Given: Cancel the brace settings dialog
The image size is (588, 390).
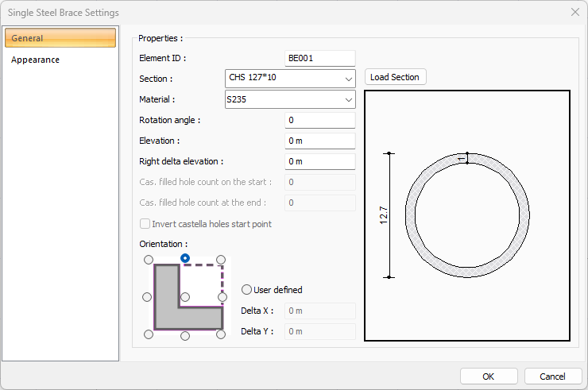Looking at the screenshot, I should click(552, 376).
